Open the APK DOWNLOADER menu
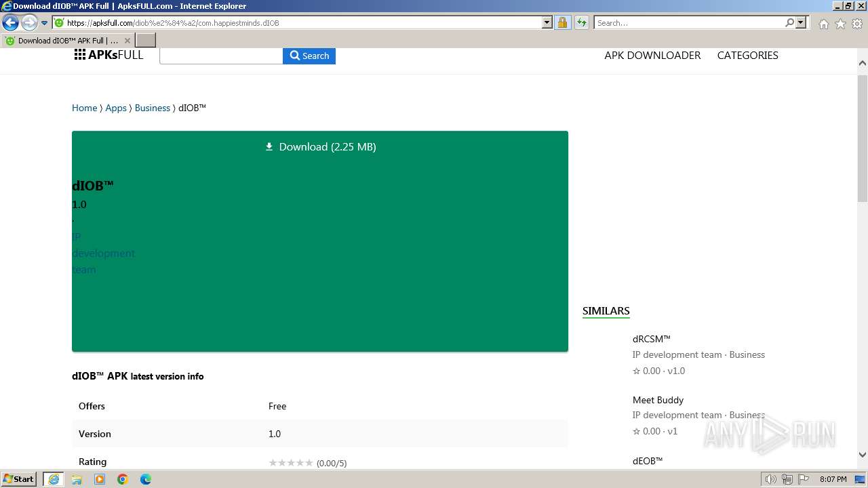Image resolution: width=868 pixels, height=488 pixels. pyautogui.click(x=652, y=56)
